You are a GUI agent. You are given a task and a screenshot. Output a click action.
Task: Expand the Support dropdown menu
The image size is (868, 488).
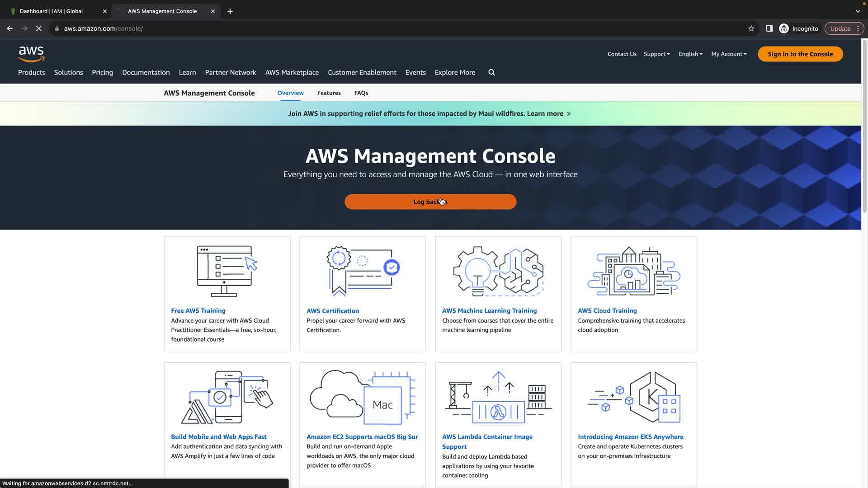656,54
